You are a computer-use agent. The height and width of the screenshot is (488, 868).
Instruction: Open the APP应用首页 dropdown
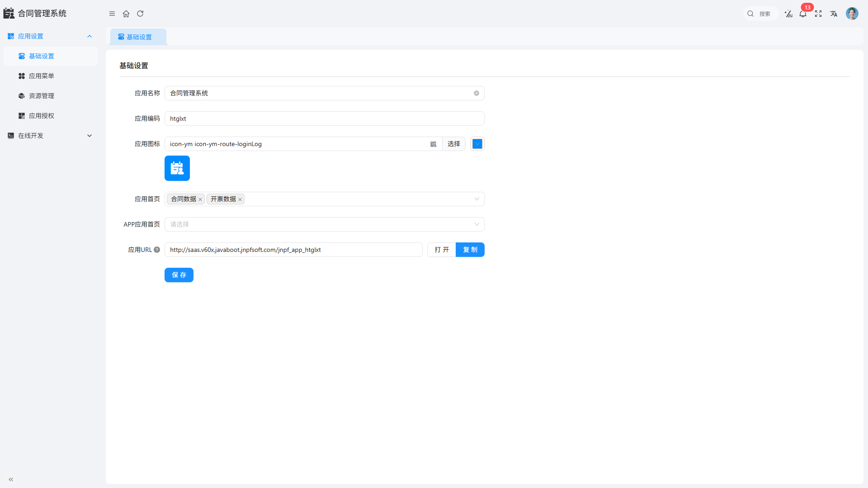pos(324,224)
